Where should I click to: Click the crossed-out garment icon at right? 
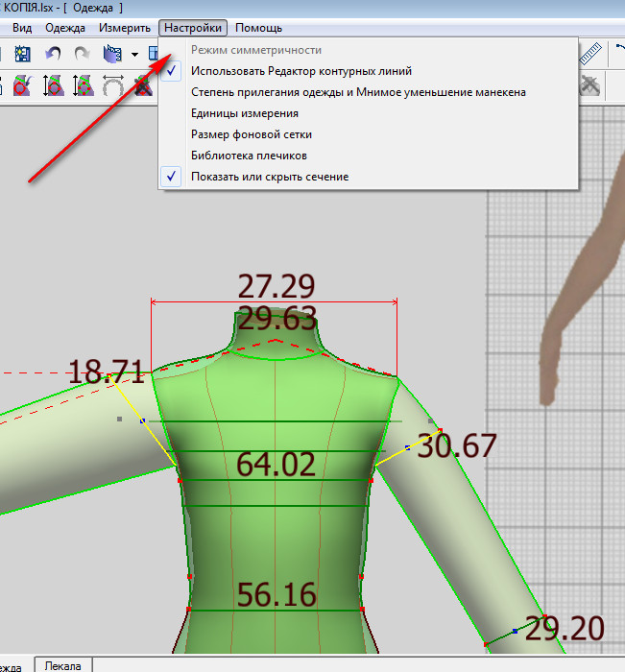pos(591,86)
